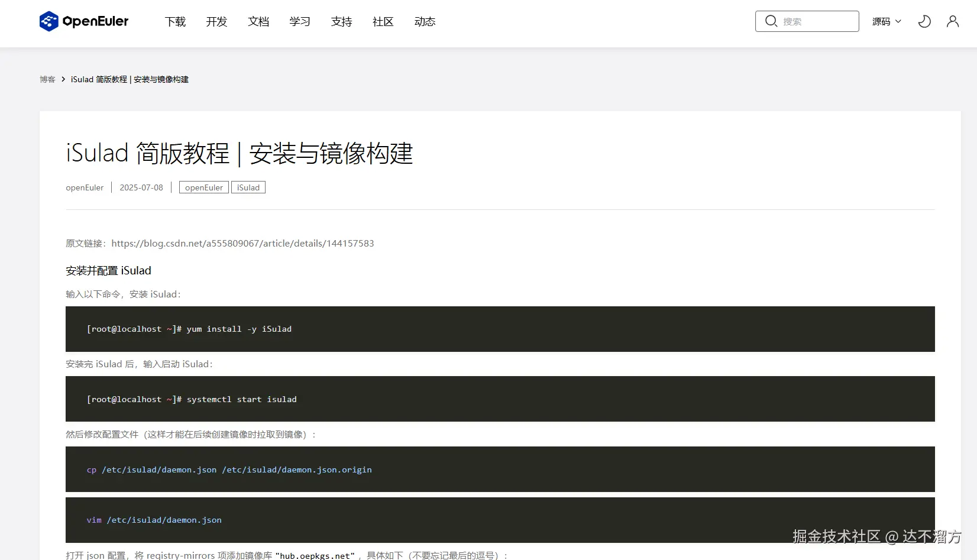This screenshot has width=977, height=560.
Task: Click text 输入以下命令，安装 iSulad
Action: click(x=123, y=294)
